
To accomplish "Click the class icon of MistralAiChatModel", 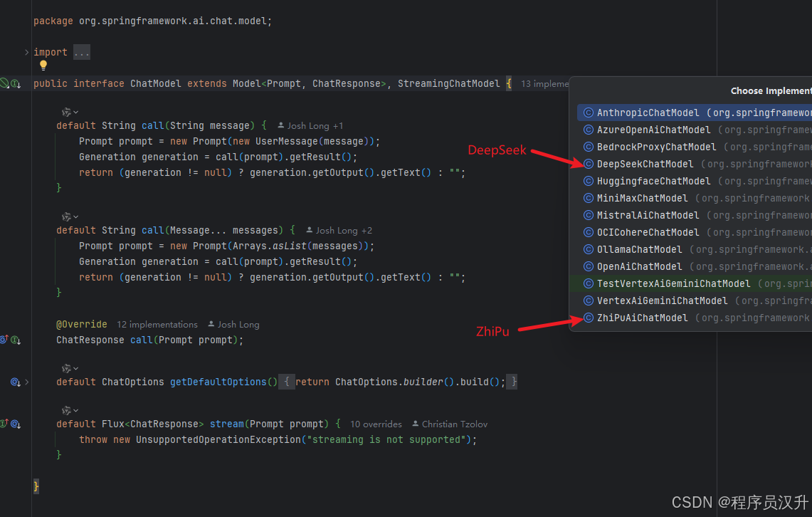I will point(589,215).
